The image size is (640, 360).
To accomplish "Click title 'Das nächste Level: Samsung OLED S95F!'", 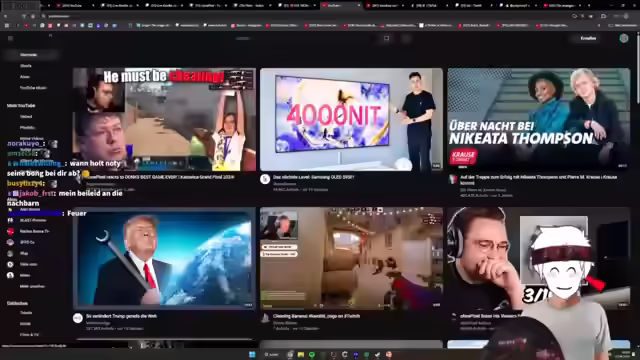I will coord(313,177).
